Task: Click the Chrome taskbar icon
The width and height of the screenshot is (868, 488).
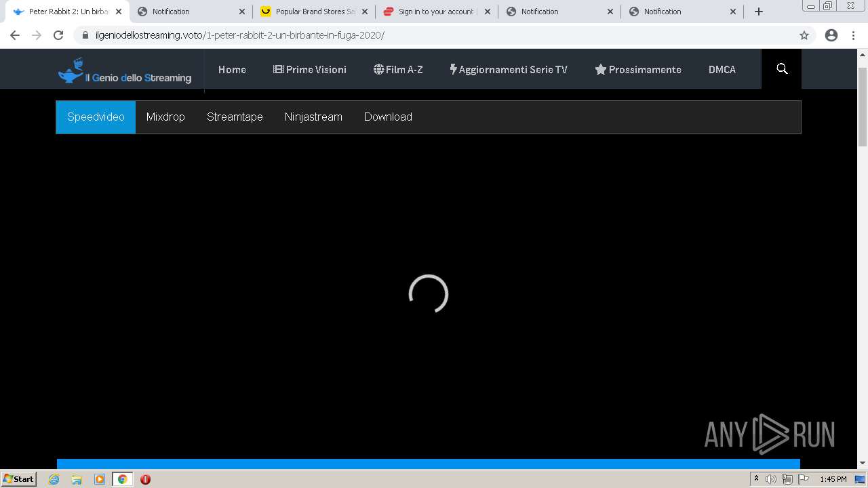Action: coord(122,479)
